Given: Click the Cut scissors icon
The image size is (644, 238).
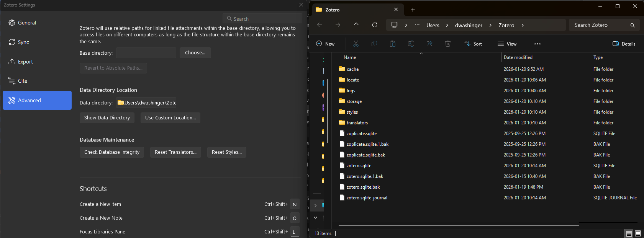Looking at the screenshot, I should [356, 44].
